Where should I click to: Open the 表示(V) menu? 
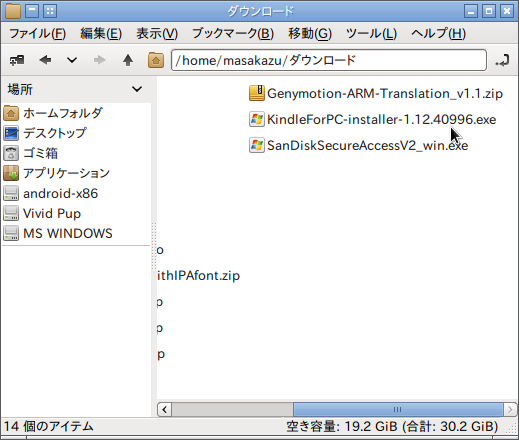[157, 34]
